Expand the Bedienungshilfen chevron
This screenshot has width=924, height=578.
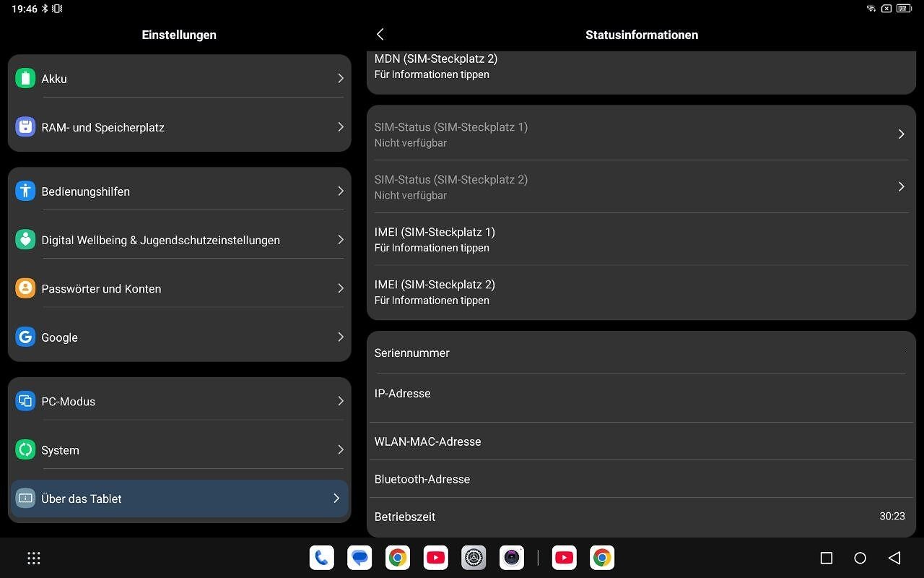point(341,191)
